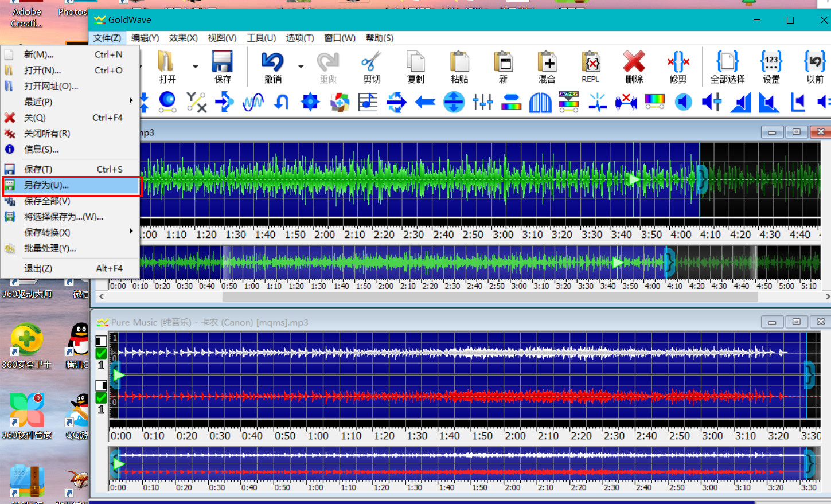
Task: Click the 撤销 (Undo) toolbar icon
Action: pos(272,62)
